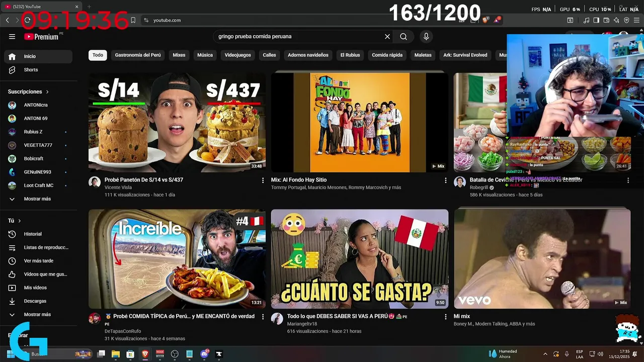This screenshot has height=362, width=644.
Task: Open the Suscripciones section chevron heading
Action: (29, 92)
